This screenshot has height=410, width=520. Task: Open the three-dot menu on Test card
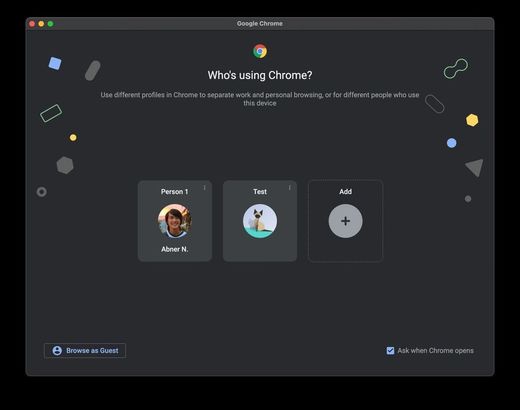(289, 188)
